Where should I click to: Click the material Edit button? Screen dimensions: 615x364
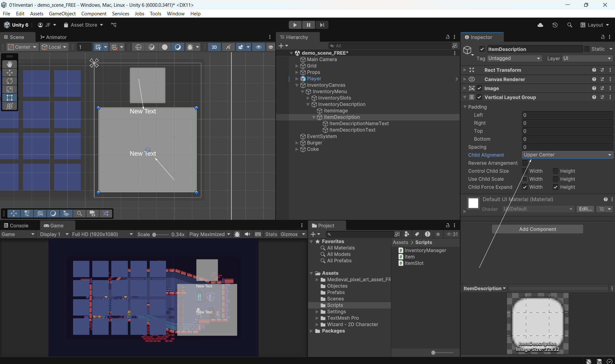click(x=585, y=209)
